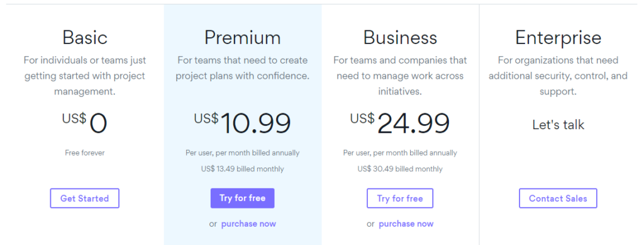The image size is (644, 245).
Task: Select the Basic plan heading
Action: coord(85,37)
